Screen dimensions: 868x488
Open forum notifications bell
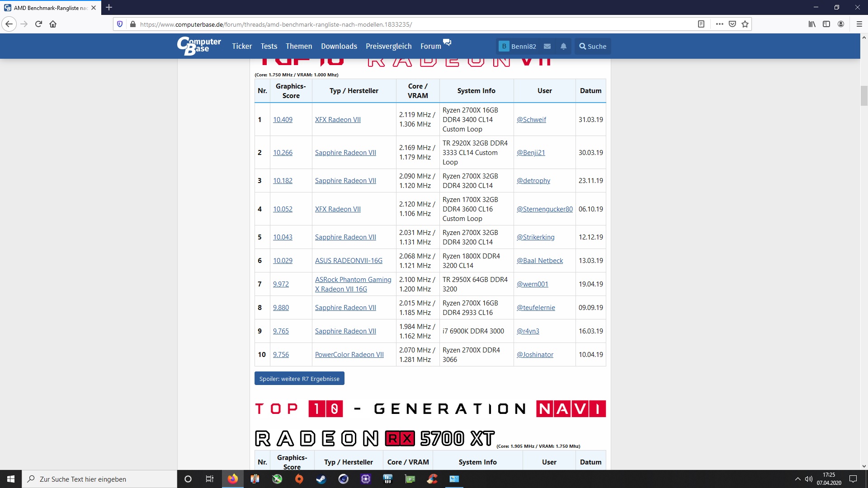pos(563,46)
